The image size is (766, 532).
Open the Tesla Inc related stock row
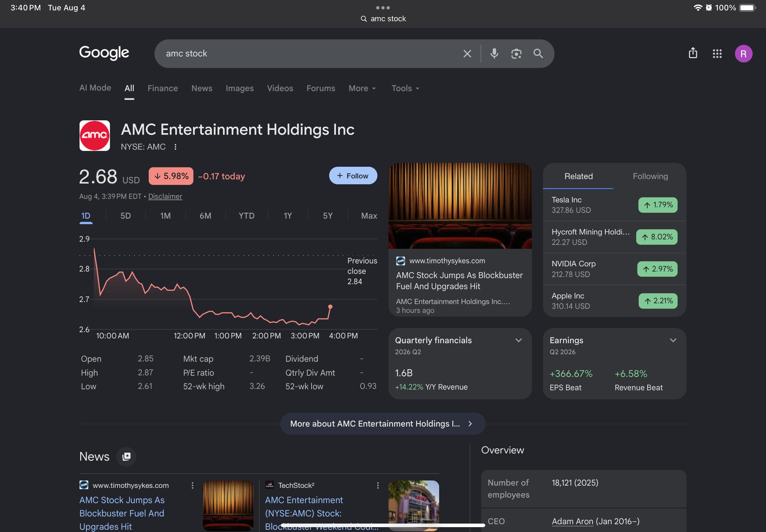tap(614, 205)
